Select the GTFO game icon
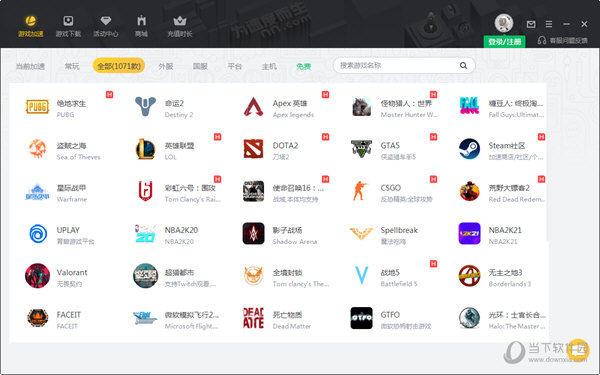 [x=362, y=318]
